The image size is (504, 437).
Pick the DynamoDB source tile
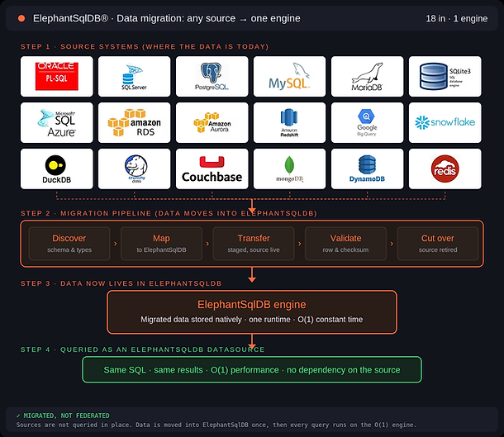367,169
